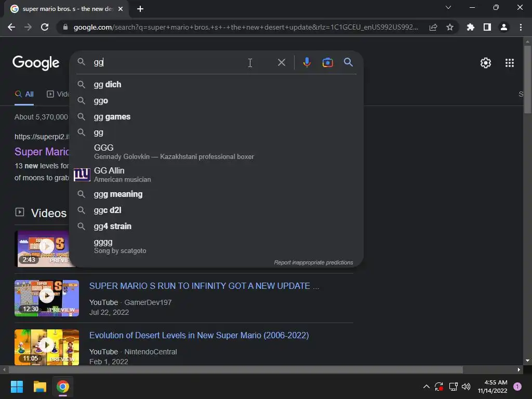This screenshot has height=399, width=532.
Task: Open the Google apps grid
Action: [x=510, y=63]
